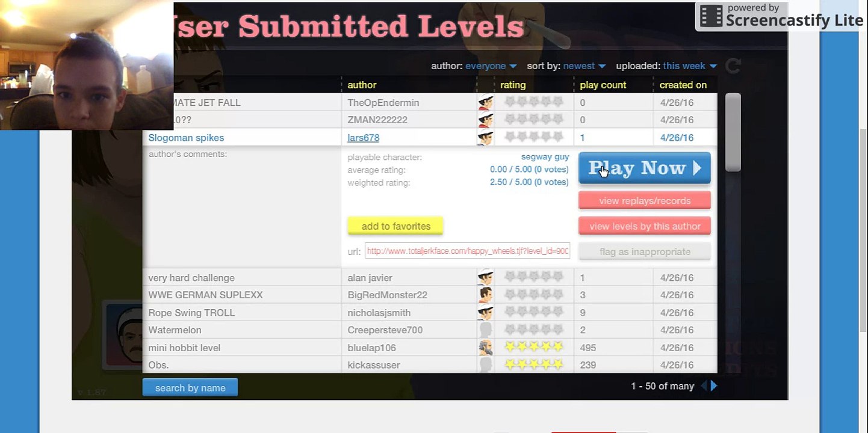Image resolution: width=868 pixels, height=433 pixels.
Task: Click view replays/records button
Action: point(645,201)
